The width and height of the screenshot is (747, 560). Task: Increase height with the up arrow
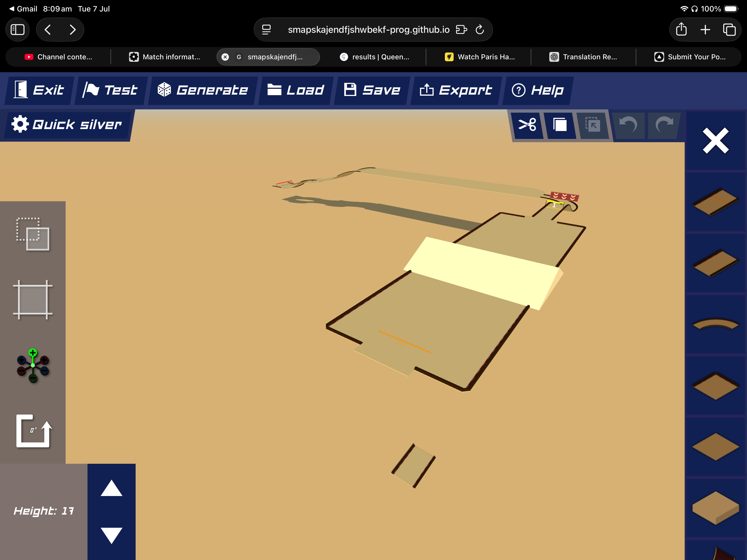(112, 488)
